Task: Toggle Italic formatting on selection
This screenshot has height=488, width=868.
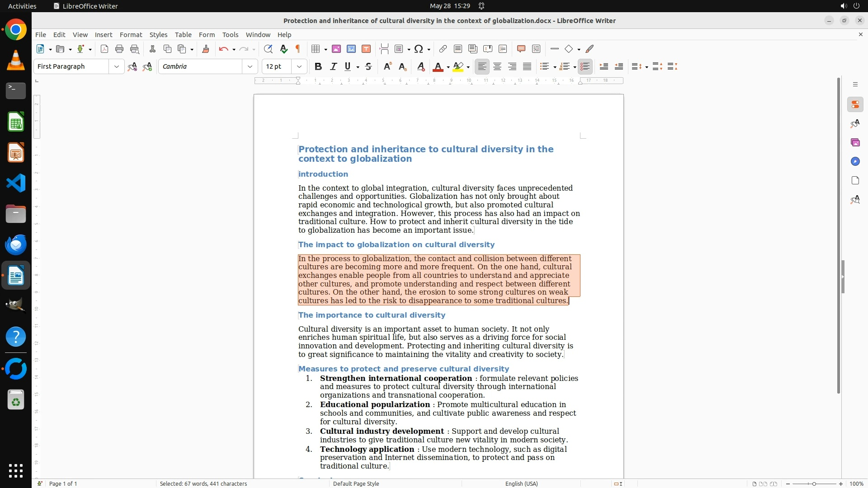Action: click(x=333, y=66)
